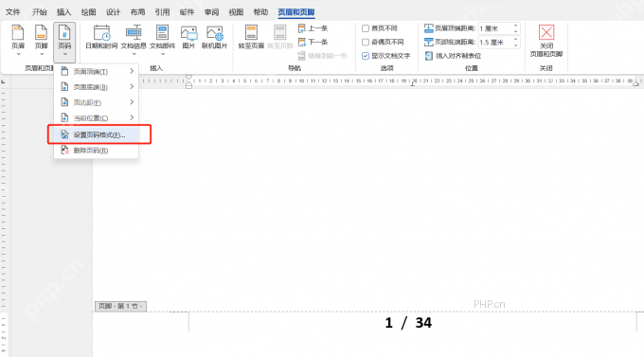644x357 pixels.
Task: Switch to 布局 (Layout) tab
Action: (x=137, y=12)
